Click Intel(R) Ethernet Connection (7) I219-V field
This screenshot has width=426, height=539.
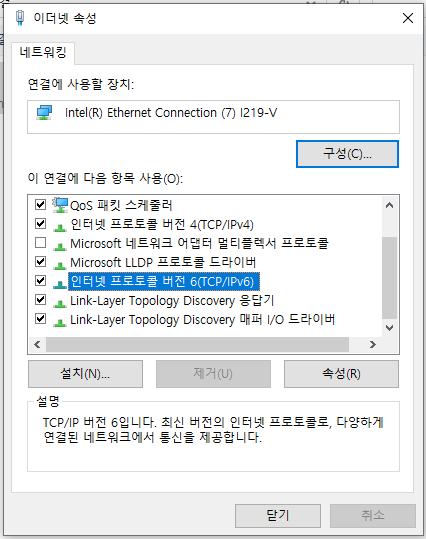tap(213, 117)
